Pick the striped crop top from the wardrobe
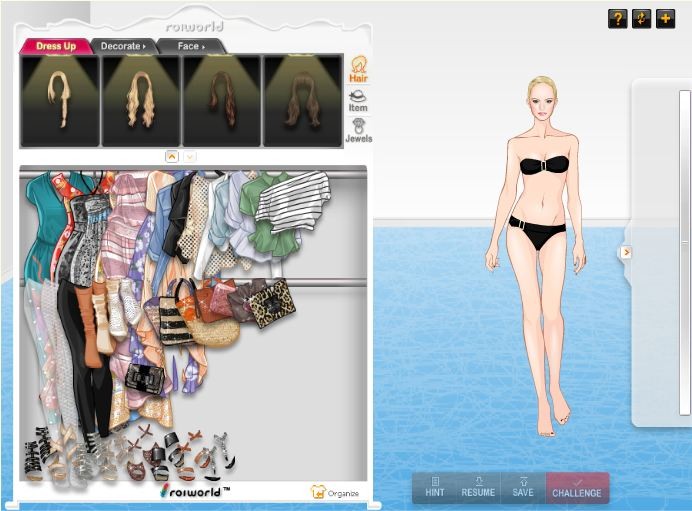692x511 pixels. click(x=293, y=199)
